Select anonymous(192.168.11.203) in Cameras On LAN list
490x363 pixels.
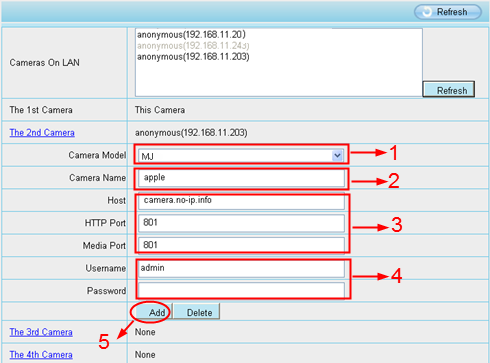tap(193, 57)
